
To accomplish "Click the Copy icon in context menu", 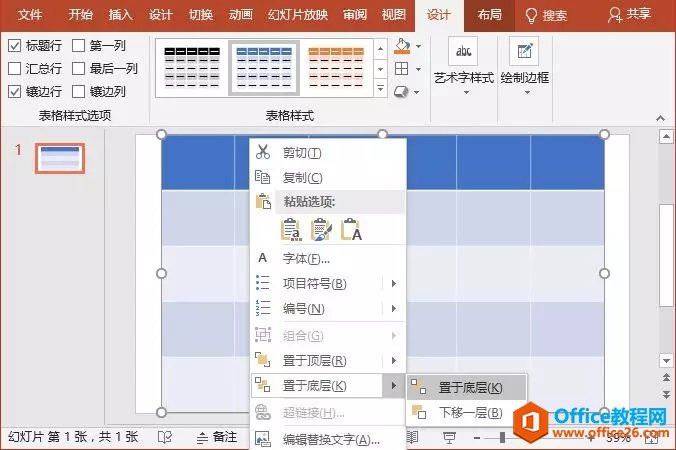I will tap(263, 177).
